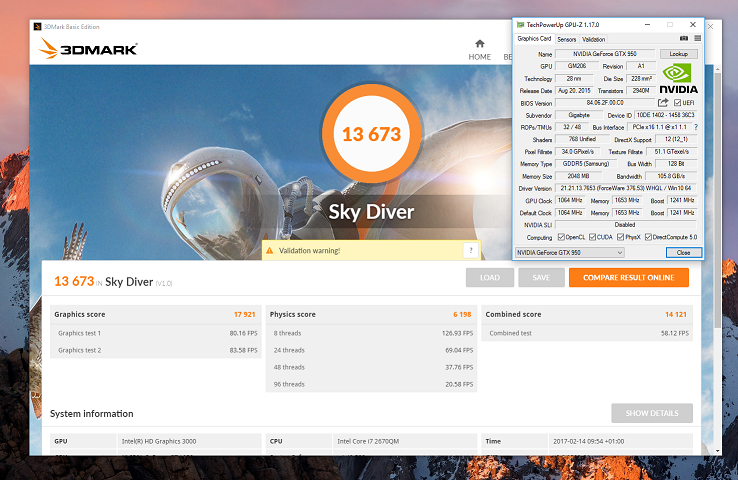The width and height of the screenshot is (738, 480).
Task: Click the Device ID field
Action: [665, 115]
